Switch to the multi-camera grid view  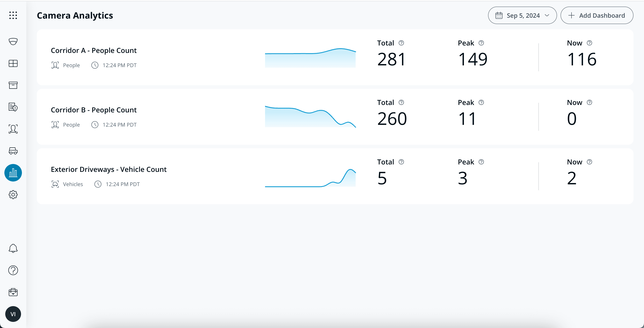coord(13,63)
